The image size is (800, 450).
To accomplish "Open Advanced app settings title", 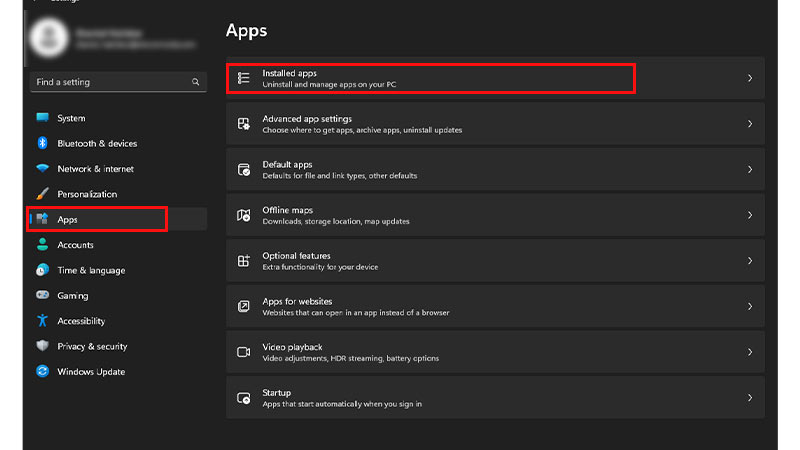I will [x=307, y=119].
